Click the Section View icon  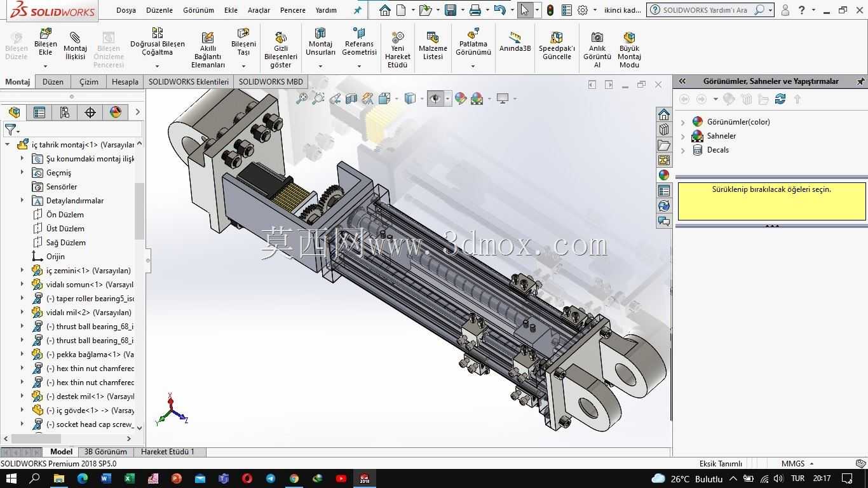click(351, 98)
